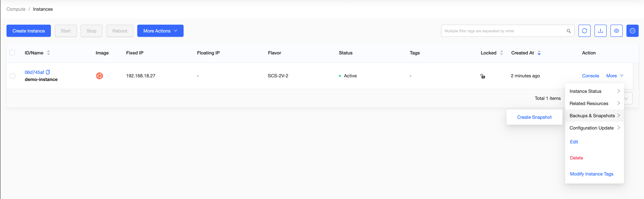
Task: Open the Console link
Action: (590, 76)
